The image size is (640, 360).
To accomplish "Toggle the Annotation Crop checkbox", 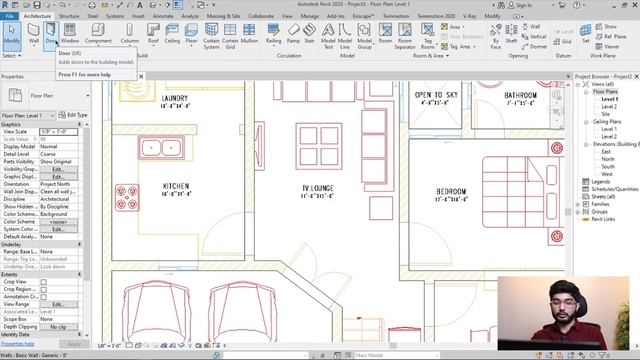I will pyautogui.click(x=43, y=297).
